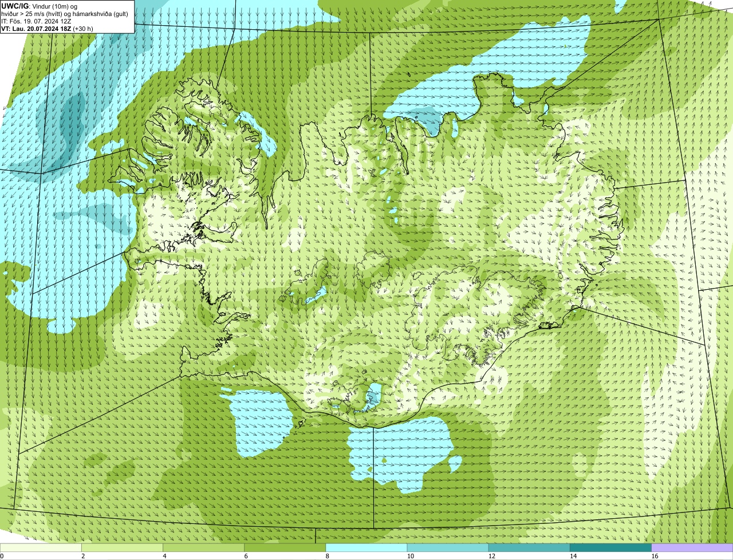Click the "2" label on the wind scale
The height and width of the screenshot is (560, 733).
(x=84, y=556)
